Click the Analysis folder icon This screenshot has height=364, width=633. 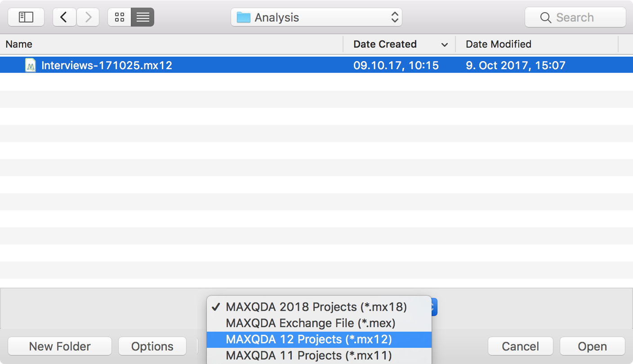pos(243,18)
